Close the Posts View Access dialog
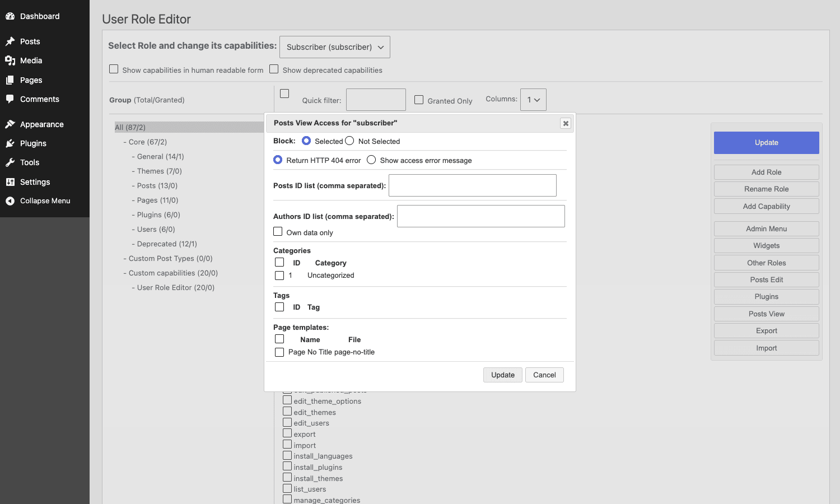This screenshot has width=840, height=504. tap(566, 123)
